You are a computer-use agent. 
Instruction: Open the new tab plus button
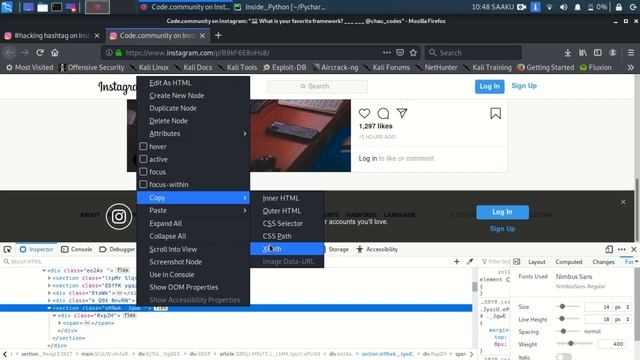pos(218,36)
